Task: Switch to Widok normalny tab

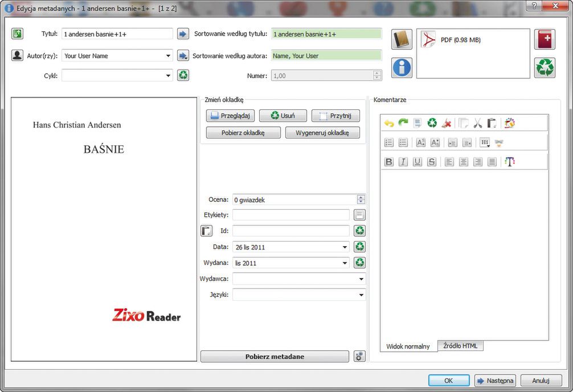Action: [408, 346]
